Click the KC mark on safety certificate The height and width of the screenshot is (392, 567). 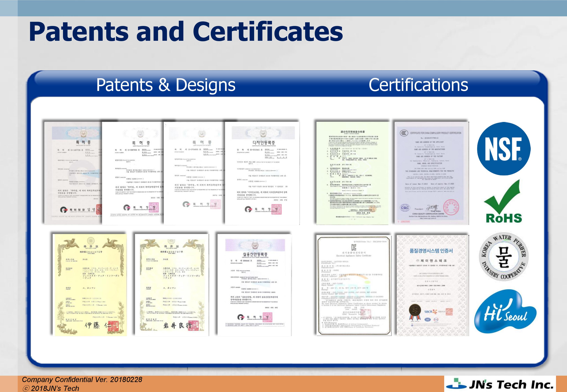point(354,247)
